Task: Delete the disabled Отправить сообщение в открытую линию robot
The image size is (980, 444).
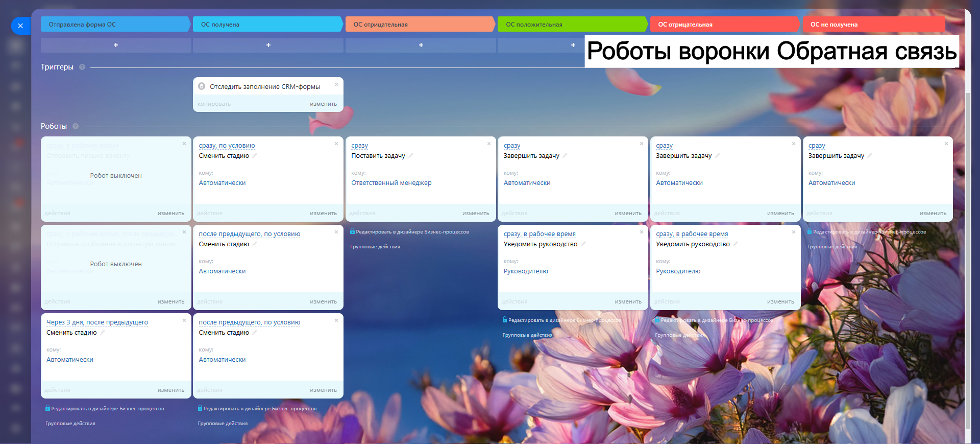Action: point(184,232)
